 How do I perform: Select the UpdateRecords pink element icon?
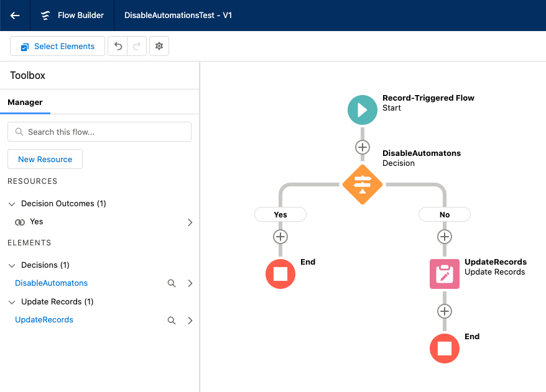tap(444, 274)
